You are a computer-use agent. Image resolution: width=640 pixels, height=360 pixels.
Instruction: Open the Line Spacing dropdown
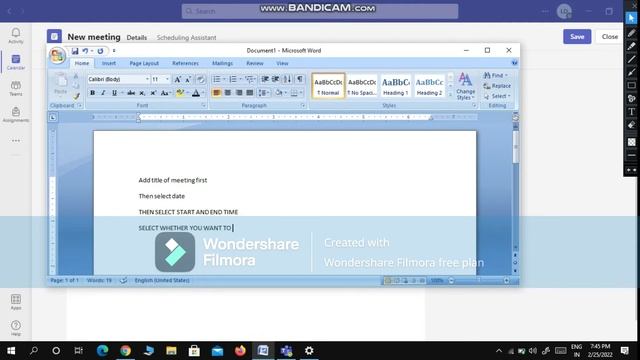(264, 93)
